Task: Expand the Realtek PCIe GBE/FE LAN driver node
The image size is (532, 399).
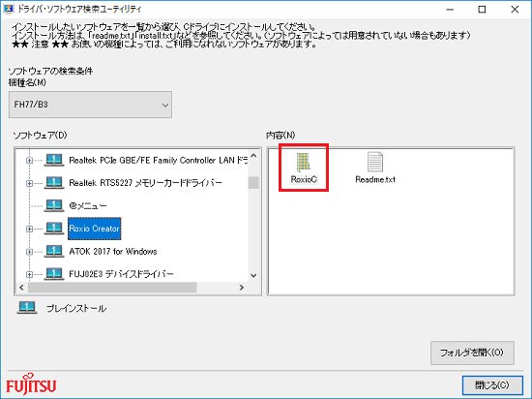Action: (x=30, y=161)
